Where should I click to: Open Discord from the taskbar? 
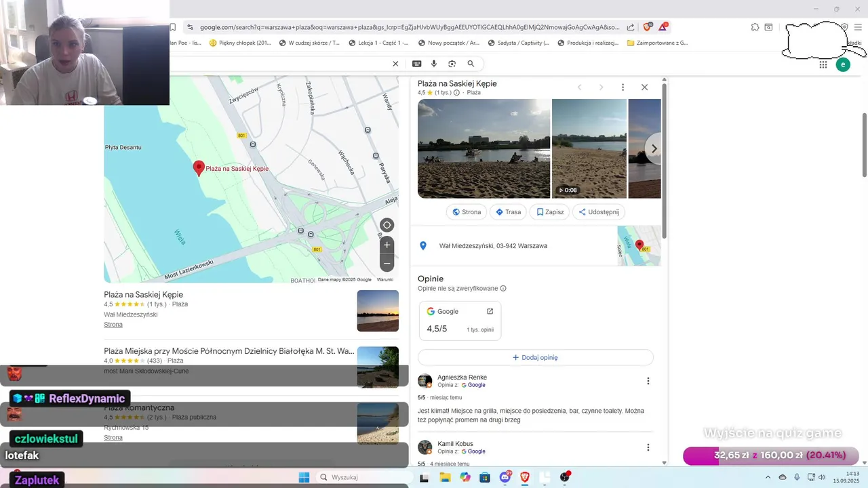505,477
